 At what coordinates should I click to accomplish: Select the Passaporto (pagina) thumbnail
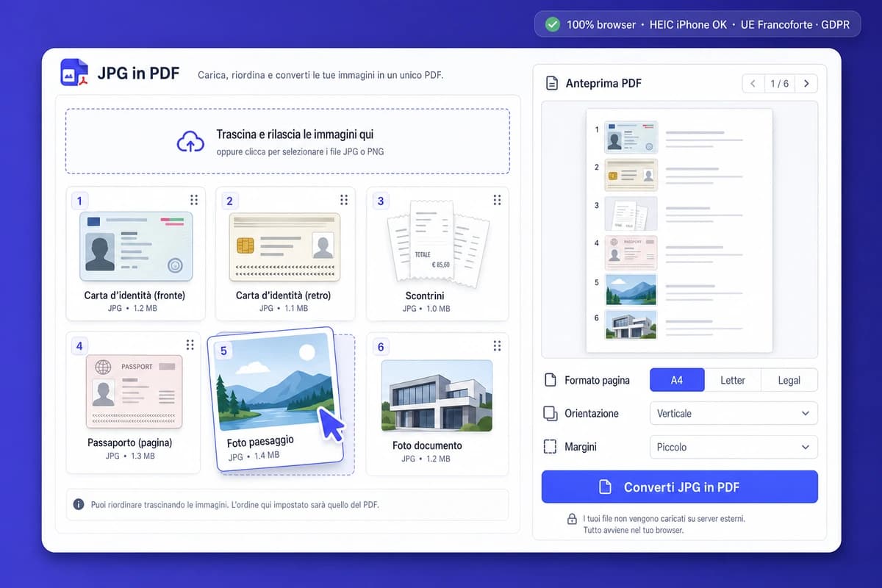coord(134,392)
